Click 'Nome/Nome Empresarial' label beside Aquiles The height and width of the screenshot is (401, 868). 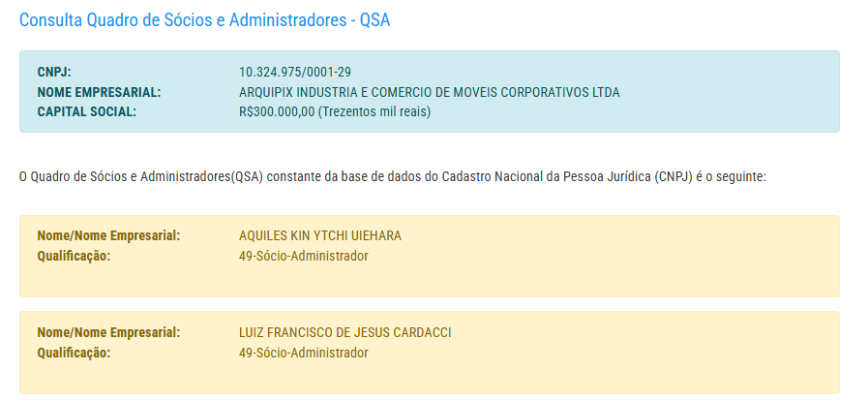point(108,236)
